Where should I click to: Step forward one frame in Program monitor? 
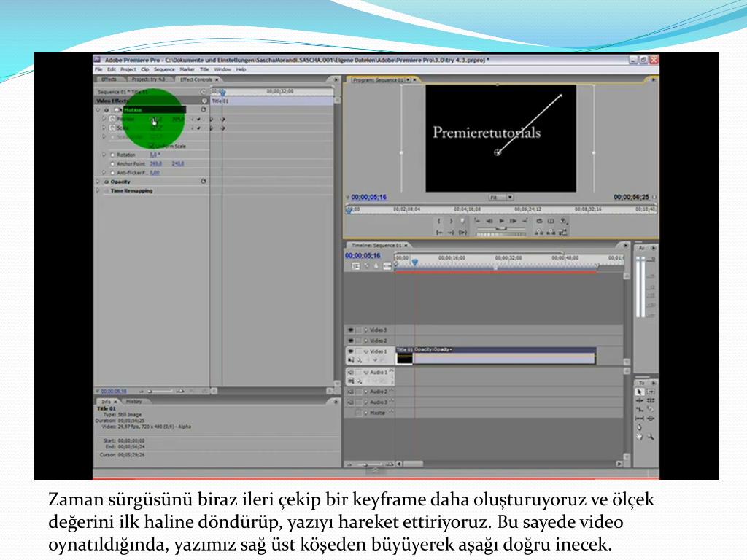point(513,221)
